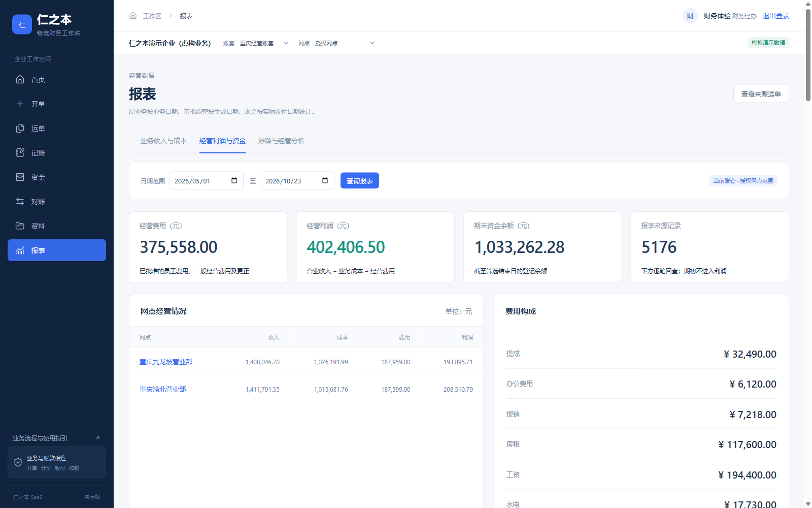The width and height of the screenshot is (812, 508).
Task: Click 当前账套 · 授权网点范围 tag
Action: pos(743,181)
